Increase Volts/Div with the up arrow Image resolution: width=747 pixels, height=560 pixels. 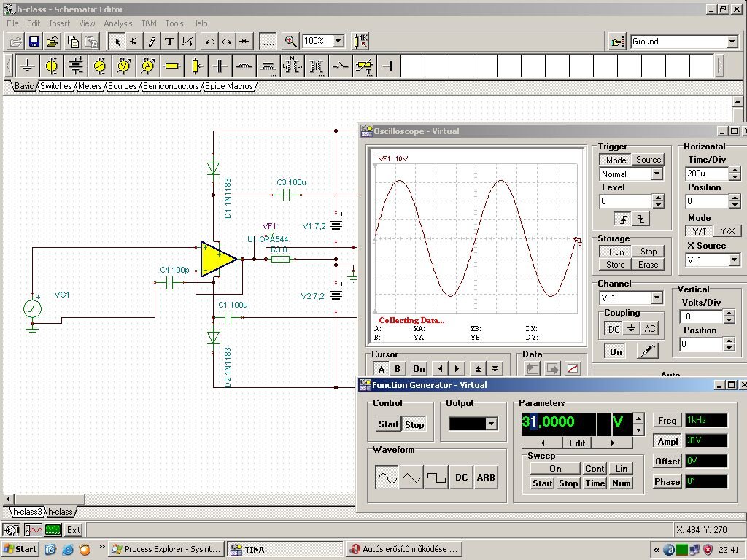click(x=729, y=313)
